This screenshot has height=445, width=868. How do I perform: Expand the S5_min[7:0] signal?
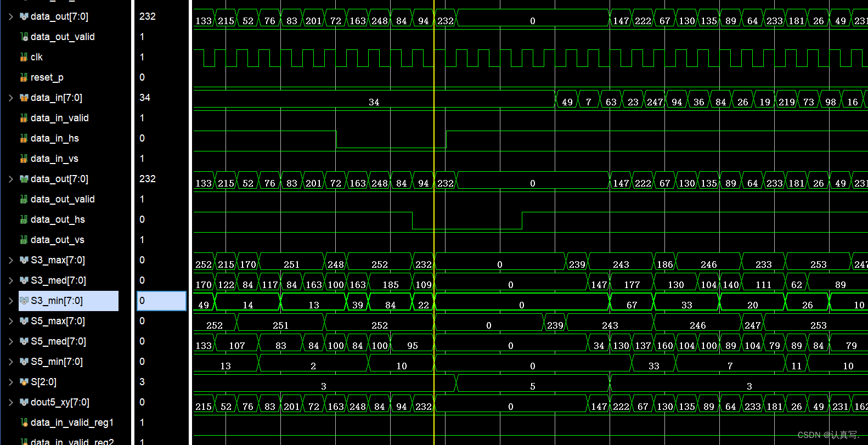11,362
